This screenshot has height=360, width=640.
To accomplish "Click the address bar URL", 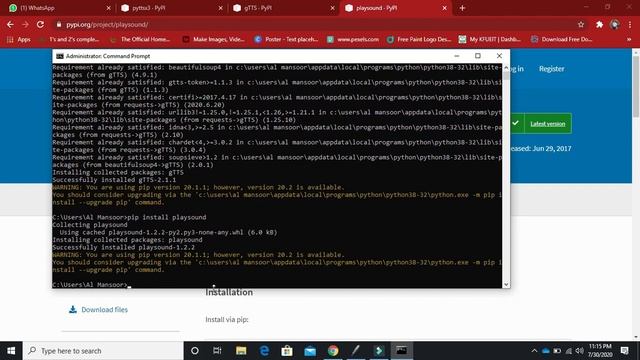I will (107, 24).
